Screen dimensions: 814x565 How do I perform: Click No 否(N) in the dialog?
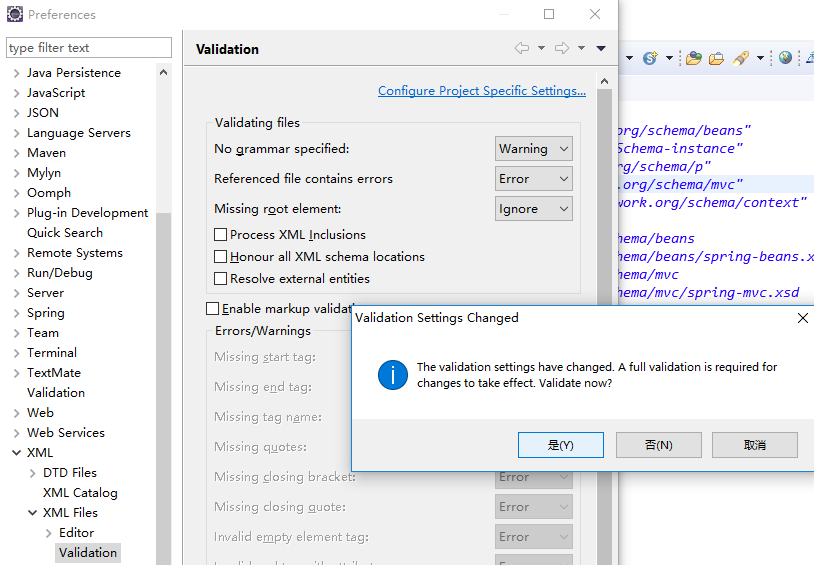tap(659, 445)
